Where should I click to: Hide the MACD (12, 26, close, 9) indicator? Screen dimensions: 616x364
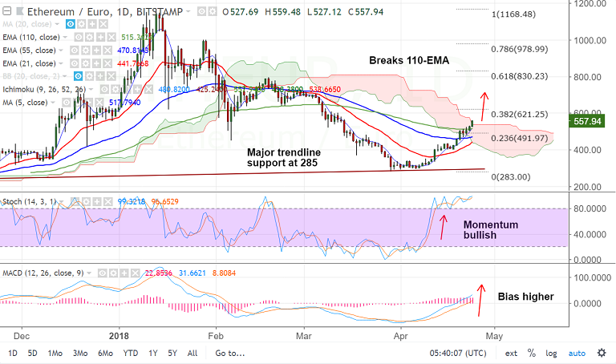click(103, 273)
